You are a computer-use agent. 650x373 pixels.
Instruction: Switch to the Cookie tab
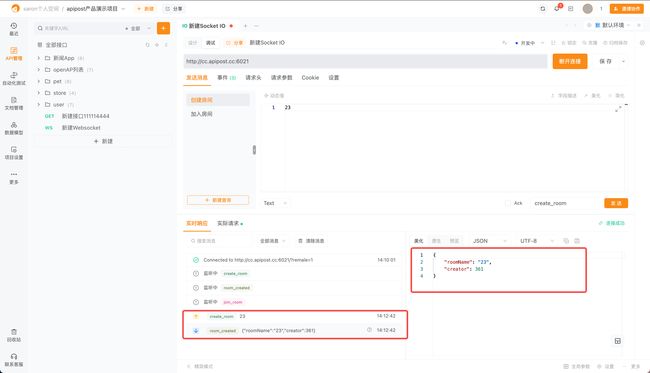[310, 78]
